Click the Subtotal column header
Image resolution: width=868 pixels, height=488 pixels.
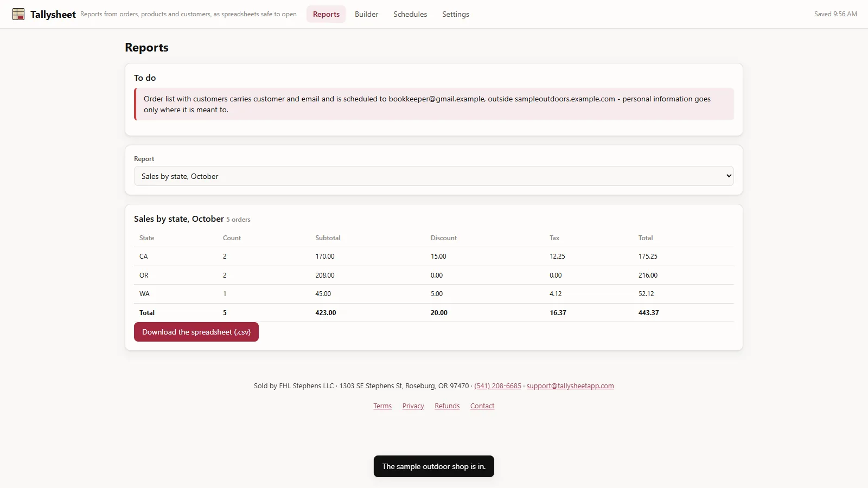coord(328,238)
